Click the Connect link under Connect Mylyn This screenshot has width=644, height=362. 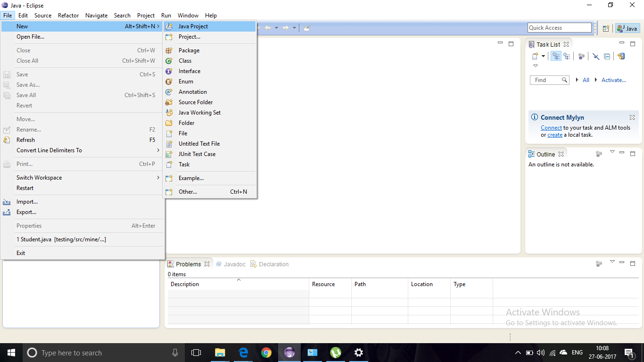(x=551, y=128)
